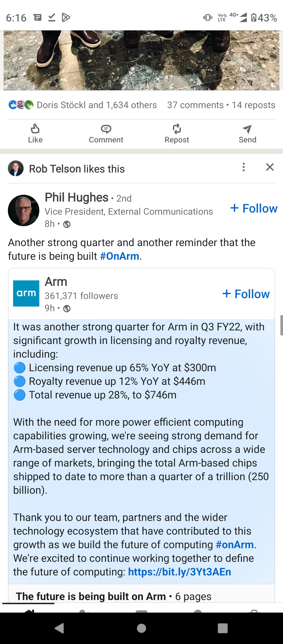283x644 pixels.
Task: Follow the Arm company page
Action: pyautogui.click(x=246, y=294)
